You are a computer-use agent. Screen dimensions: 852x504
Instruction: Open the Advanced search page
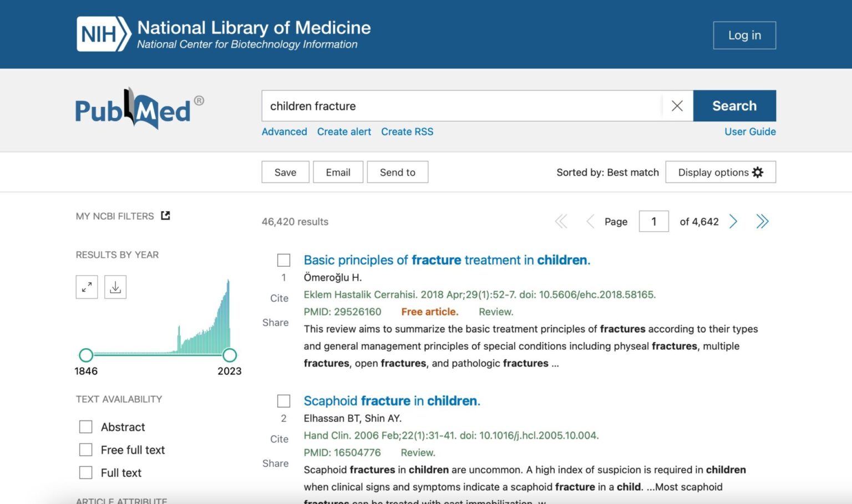284,131
